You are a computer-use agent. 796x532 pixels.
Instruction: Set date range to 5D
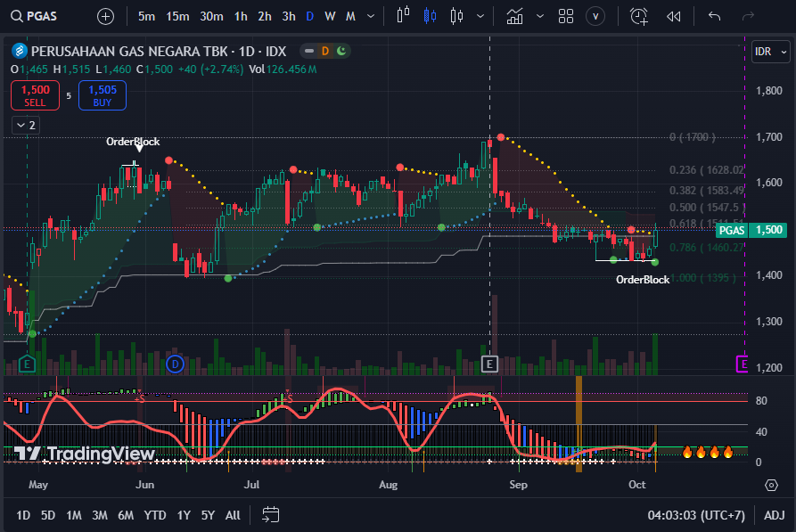point(48,515)
